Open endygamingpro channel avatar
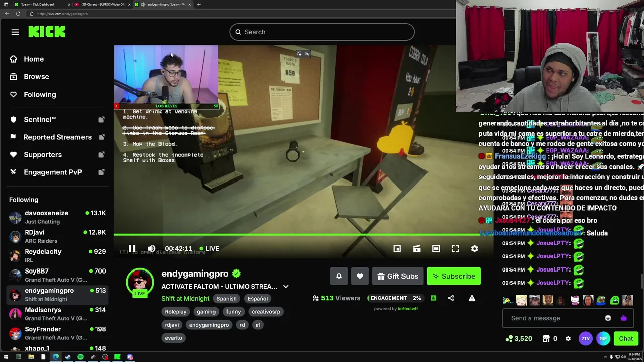The width and height of the screenshot is (644, 362). click(x=140, y=282)
